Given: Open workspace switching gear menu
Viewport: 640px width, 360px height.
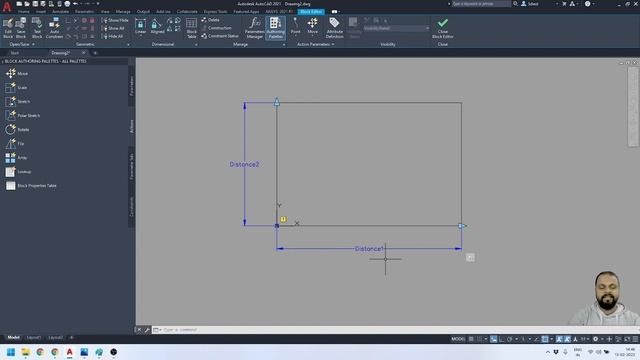Looking at the screenshot, I should tap(596, 339).
